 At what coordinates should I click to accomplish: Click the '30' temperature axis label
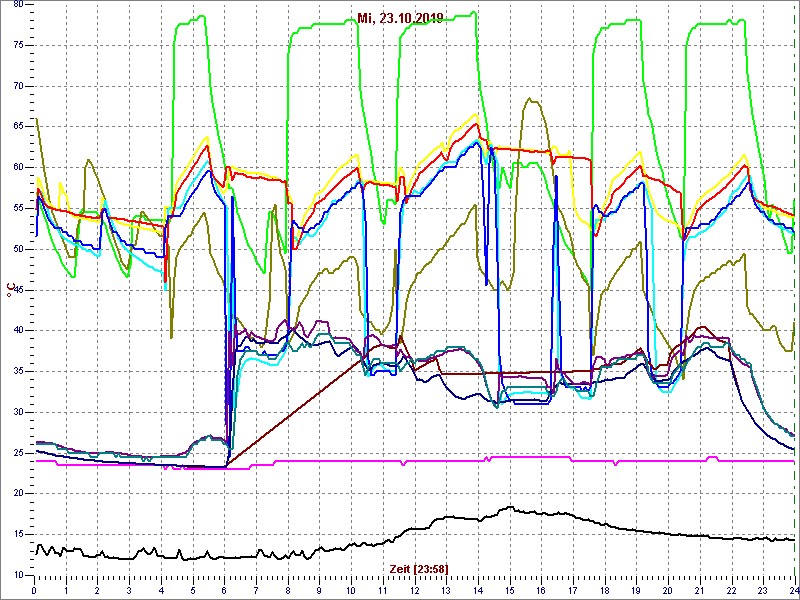(x=17, y=412)
